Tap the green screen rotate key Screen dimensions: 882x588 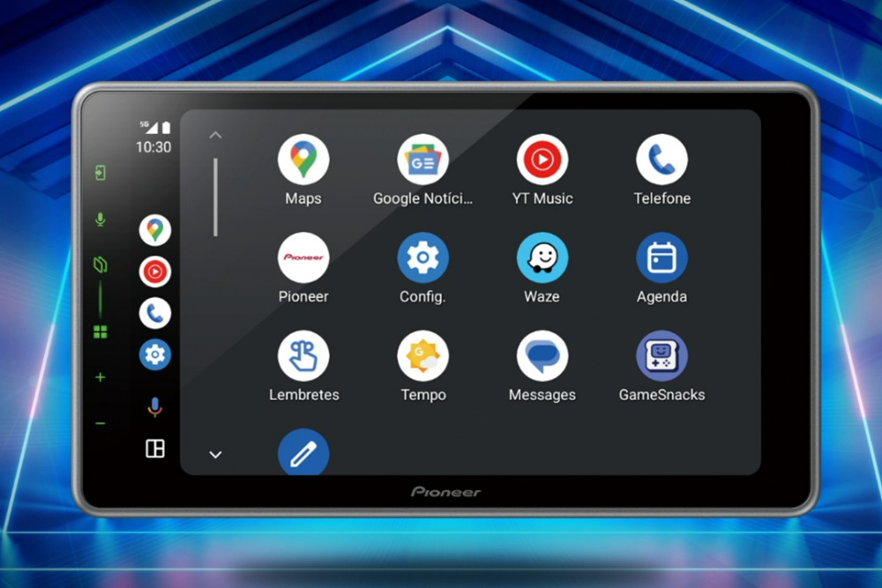click(101, 264)
